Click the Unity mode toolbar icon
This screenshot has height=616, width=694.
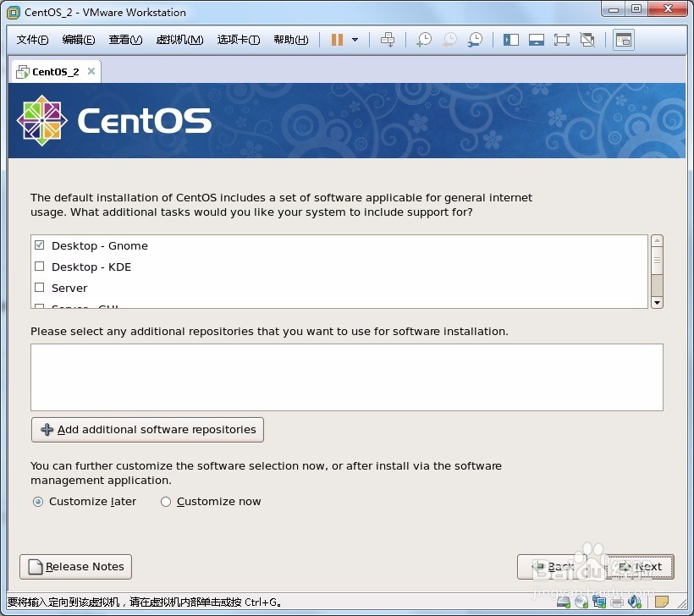pos(587,40)
